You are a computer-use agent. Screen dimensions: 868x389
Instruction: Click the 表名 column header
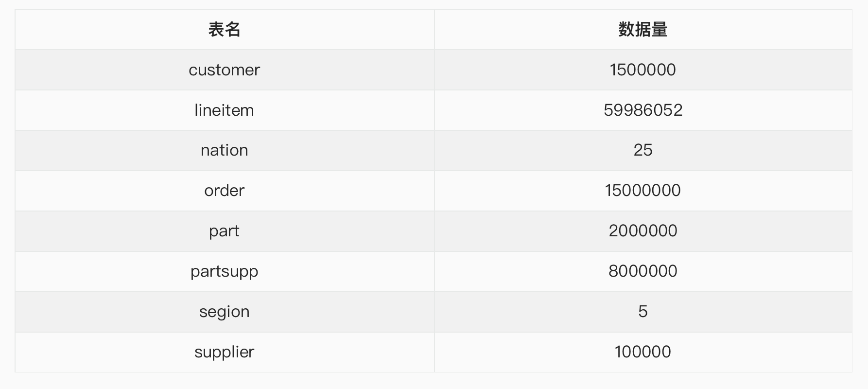(x=224, y=30)
